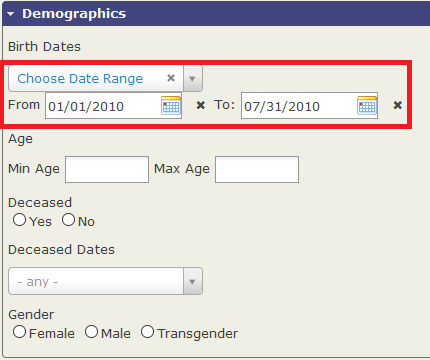Open the From date calendar picker
Image resolution: width=430 pixels, height=360 pixels.
(x=171, y=105)
